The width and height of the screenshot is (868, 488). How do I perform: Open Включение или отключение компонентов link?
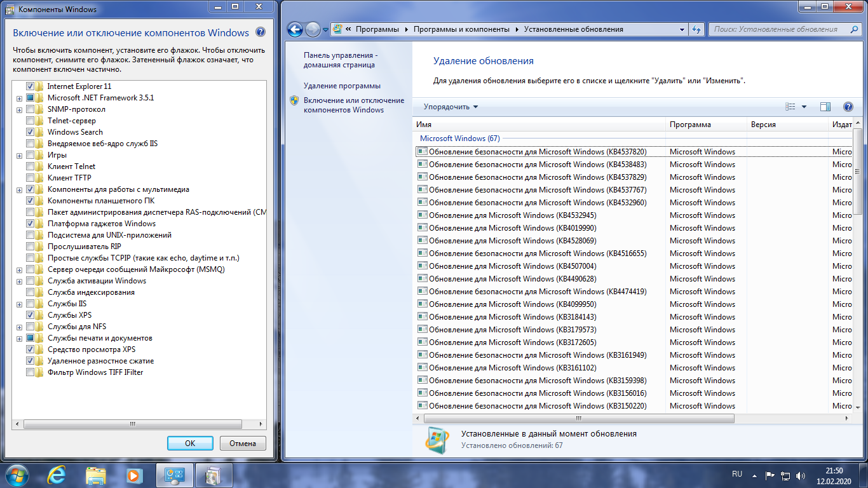tap(353, 105)
